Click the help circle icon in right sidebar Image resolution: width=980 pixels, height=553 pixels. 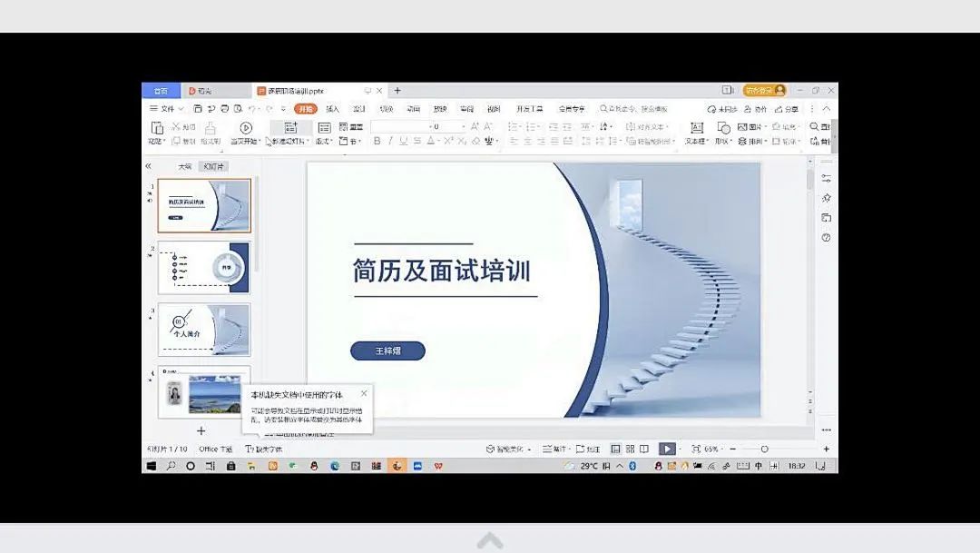point(827,238)
